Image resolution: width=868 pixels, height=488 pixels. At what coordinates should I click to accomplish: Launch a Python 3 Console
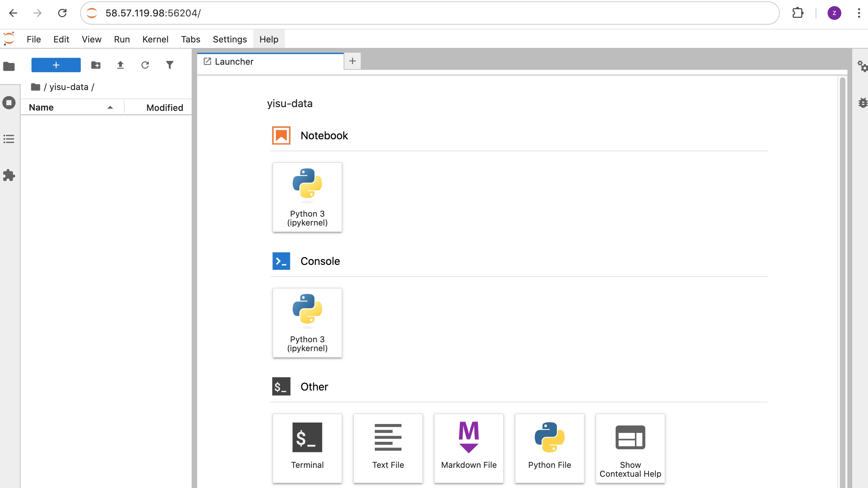(x=307, y=323)
